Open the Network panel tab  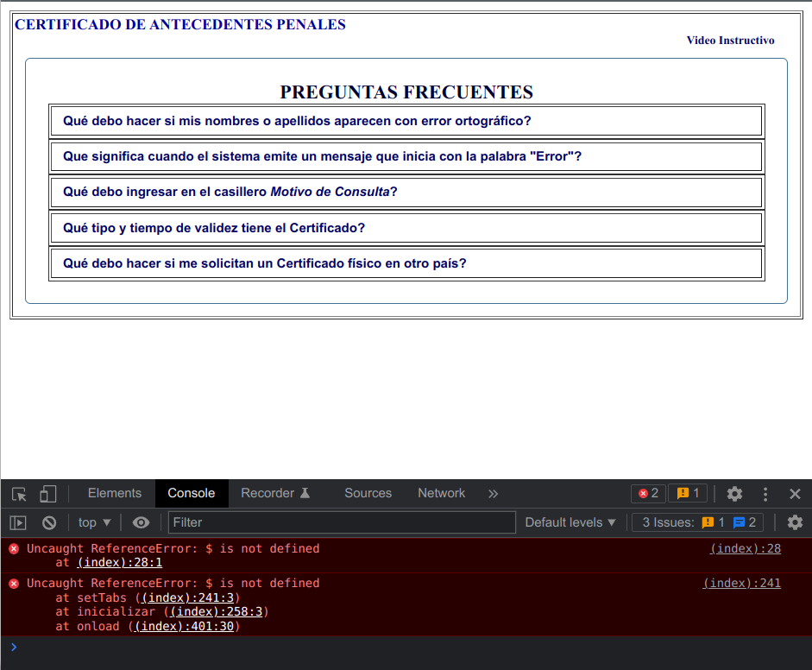pyautogui.click(x=441, y=493)
